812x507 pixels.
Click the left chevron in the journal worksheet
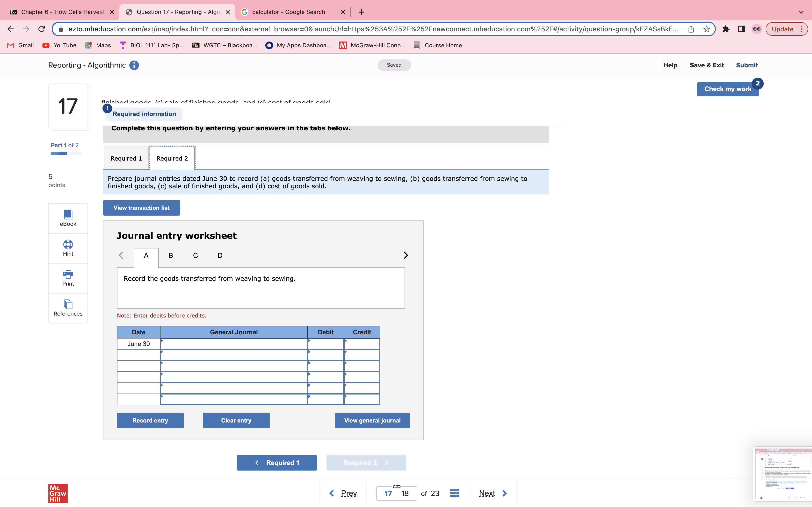tap(121, 255)
